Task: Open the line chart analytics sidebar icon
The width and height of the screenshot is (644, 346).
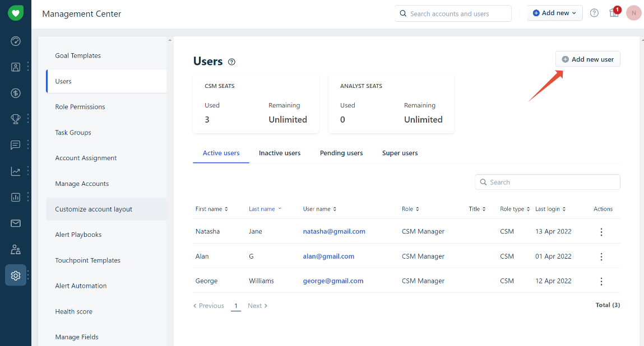Action: tap(16, 171)
